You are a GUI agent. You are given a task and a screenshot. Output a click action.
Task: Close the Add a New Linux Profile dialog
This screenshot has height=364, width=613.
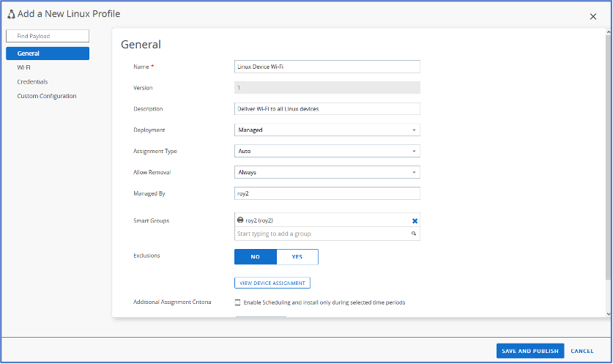pos(593,17)
